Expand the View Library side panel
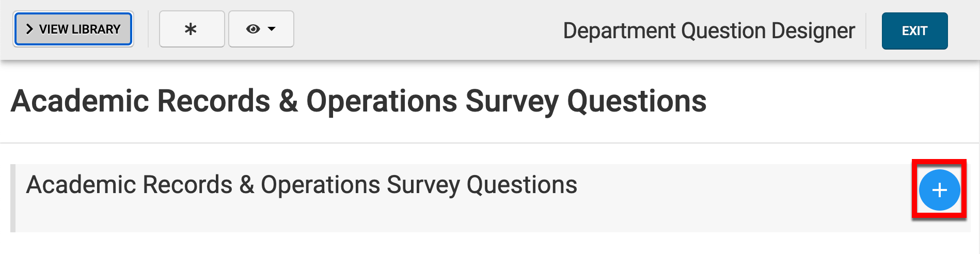980x254 pixels. [x=73, y=29]
